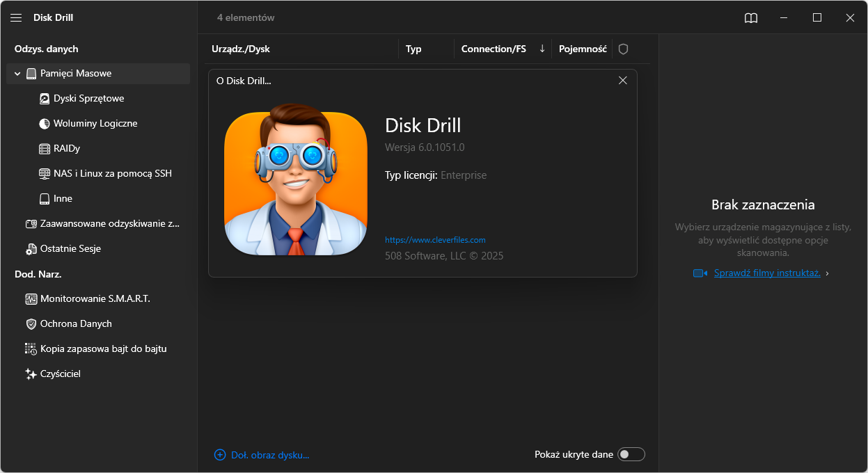Click the Czyściciel sparkle icon
Viewport: 868px width, 473px height.
coord(31,374)
